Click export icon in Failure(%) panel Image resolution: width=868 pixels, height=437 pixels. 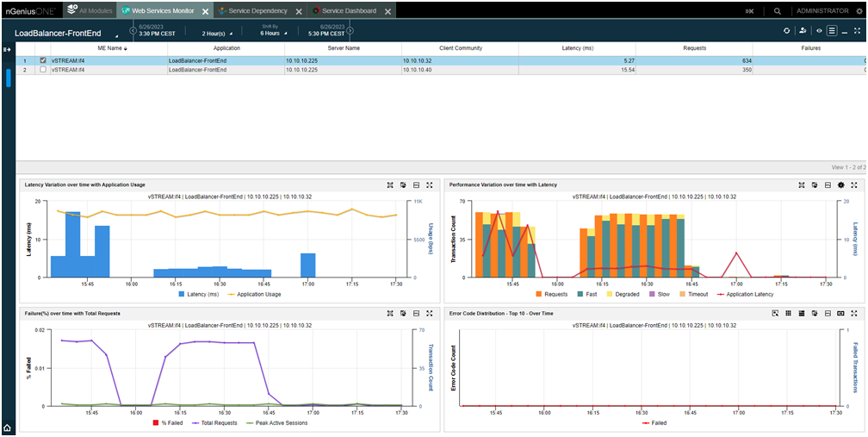coord(403,314)
